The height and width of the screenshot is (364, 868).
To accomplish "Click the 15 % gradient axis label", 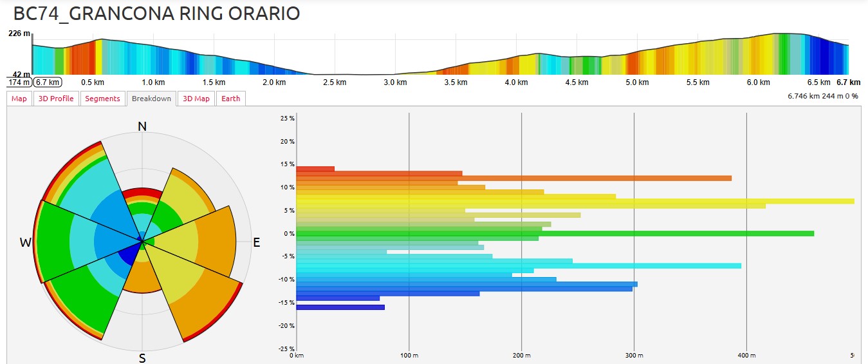I will pyautogui.click(x=287, y=164).
